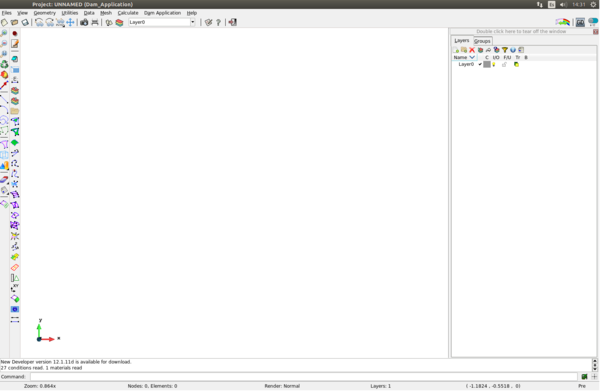Screen dimensions: 600x391
Task: Switch to the Groups tab
Action: (x=482, y=41)
